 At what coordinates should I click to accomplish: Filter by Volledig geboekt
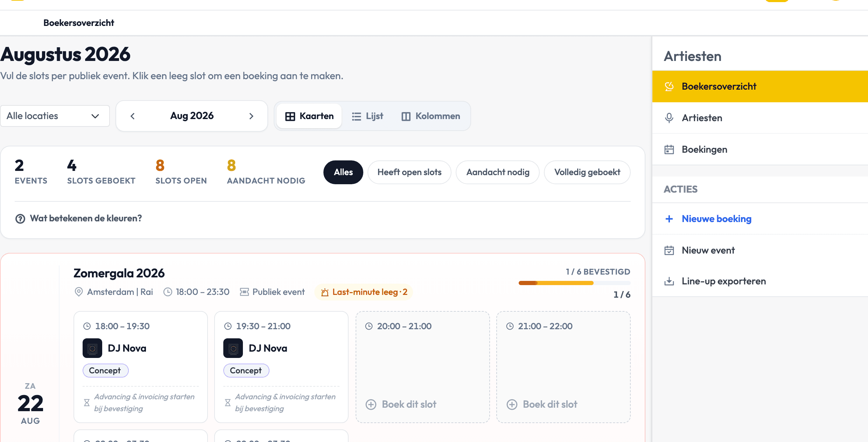[587, 172]
